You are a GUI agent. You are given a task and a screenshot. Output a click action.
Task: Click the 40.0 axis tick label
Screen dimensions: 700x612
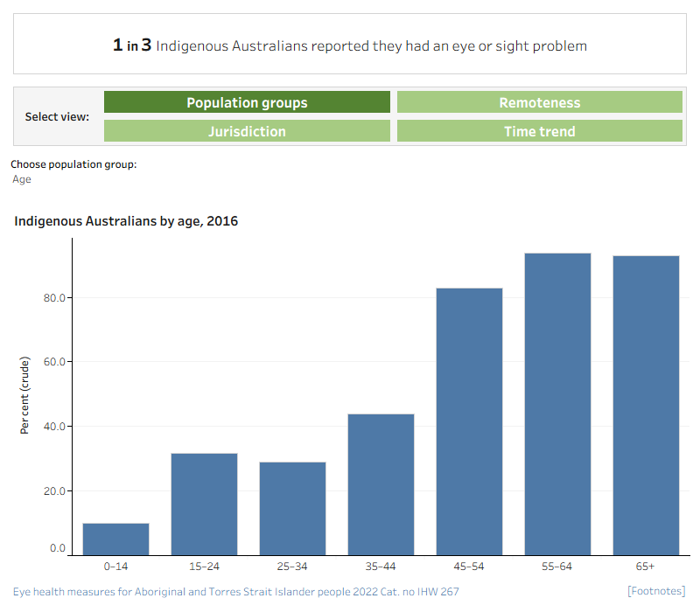54,427
